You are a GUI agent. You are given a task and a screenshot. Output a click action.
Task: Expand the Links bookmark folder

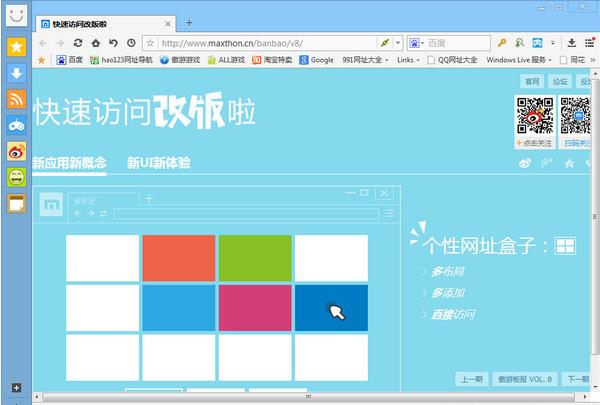[408, 60]
